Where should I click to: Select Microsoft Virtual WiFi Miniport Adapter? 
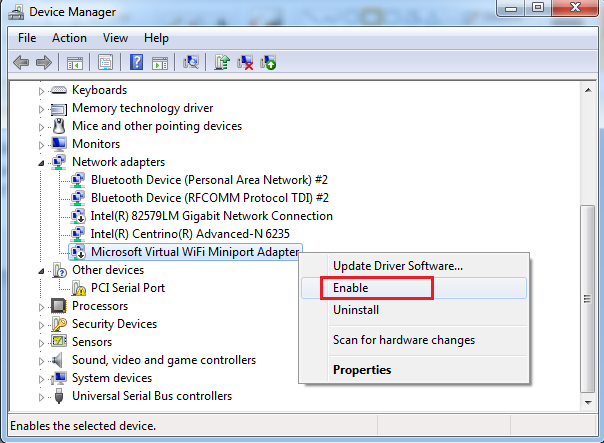[x=195, y=252]
